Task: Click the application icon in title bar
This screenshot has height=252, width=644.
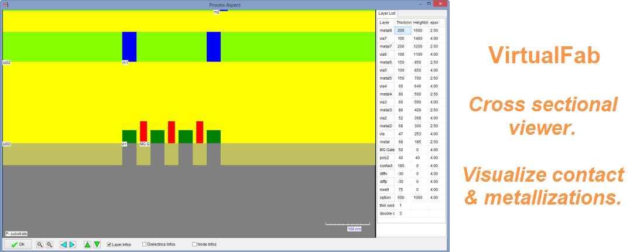Action: pos(6,5)
